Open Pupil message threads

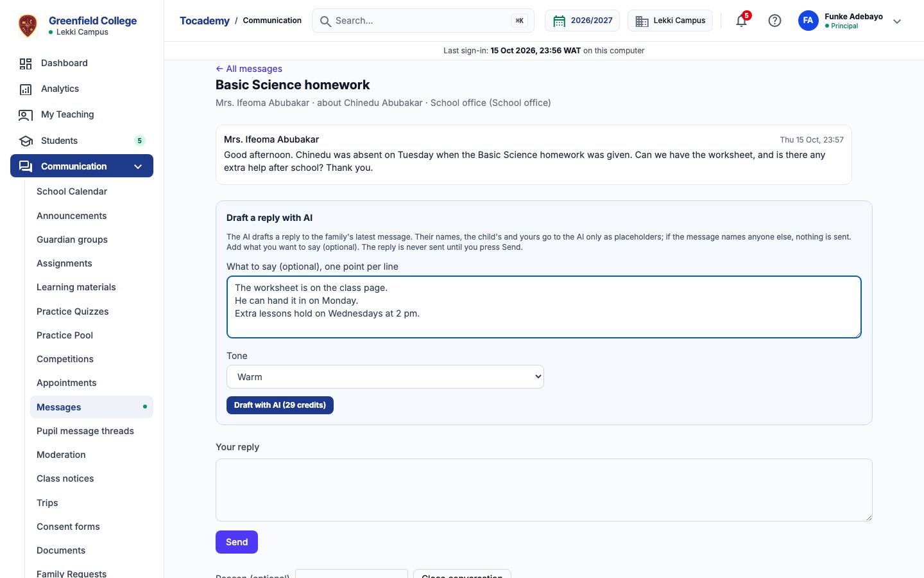[92, 431]
